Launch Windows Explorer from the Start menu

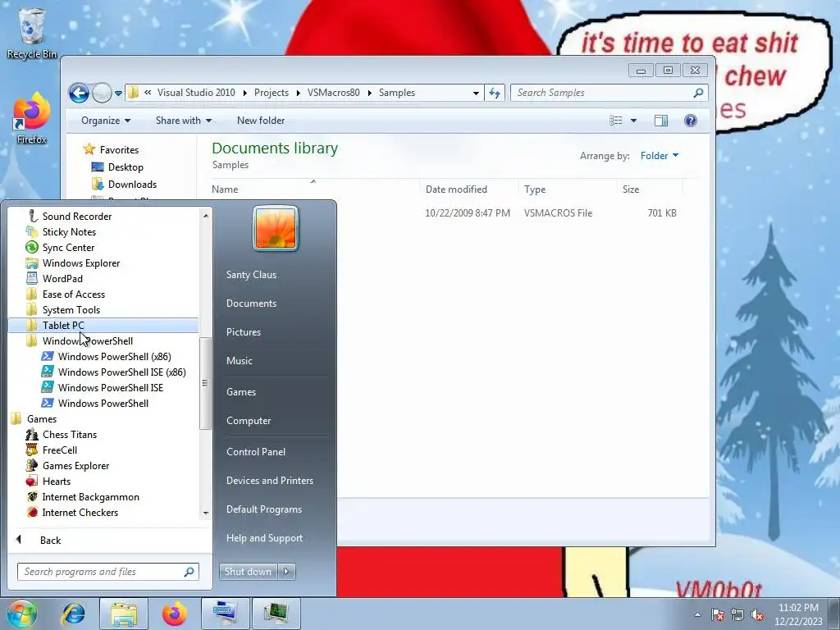[x=81, y=263]
